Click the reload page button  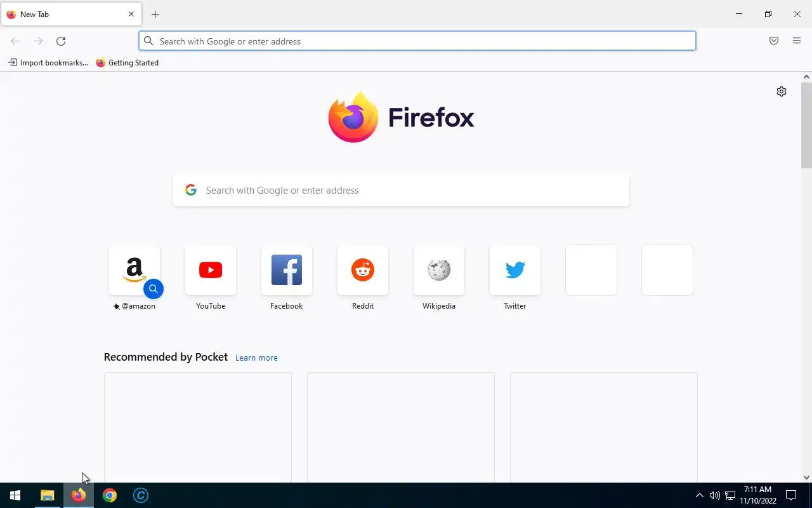pyautogui.click(x=61, y=41)
